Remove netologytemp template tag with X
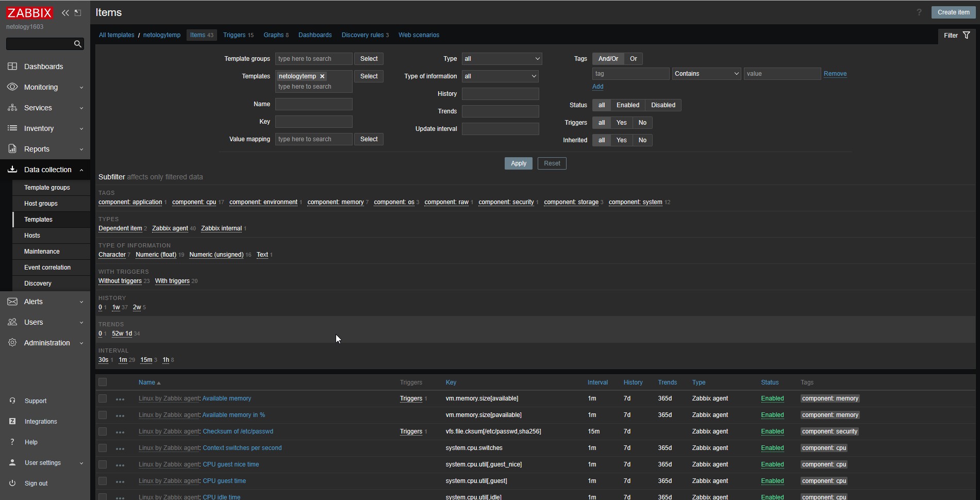The width and height of the screenshot is (980, 500). pos(322,76)
